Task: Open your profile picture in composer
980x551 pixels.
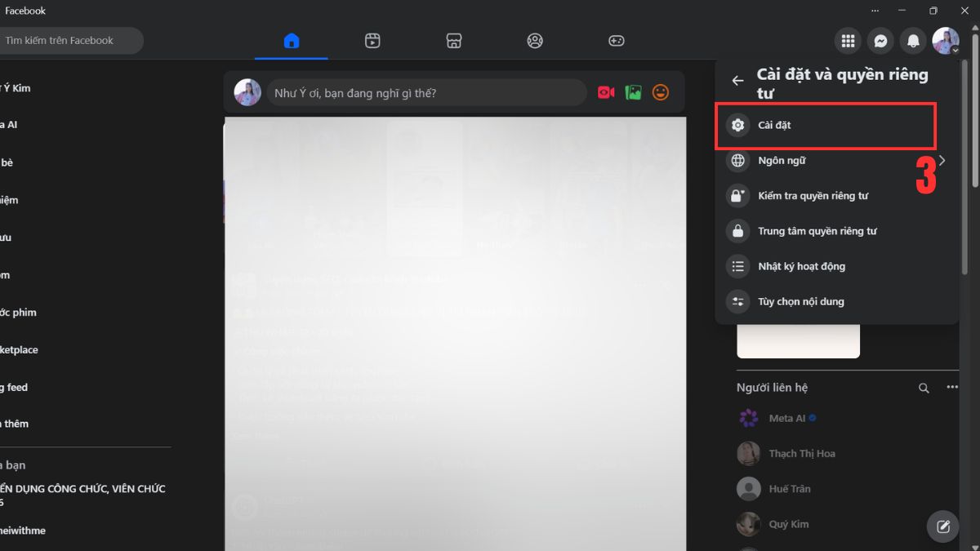Action: click(x=247, y=93)
